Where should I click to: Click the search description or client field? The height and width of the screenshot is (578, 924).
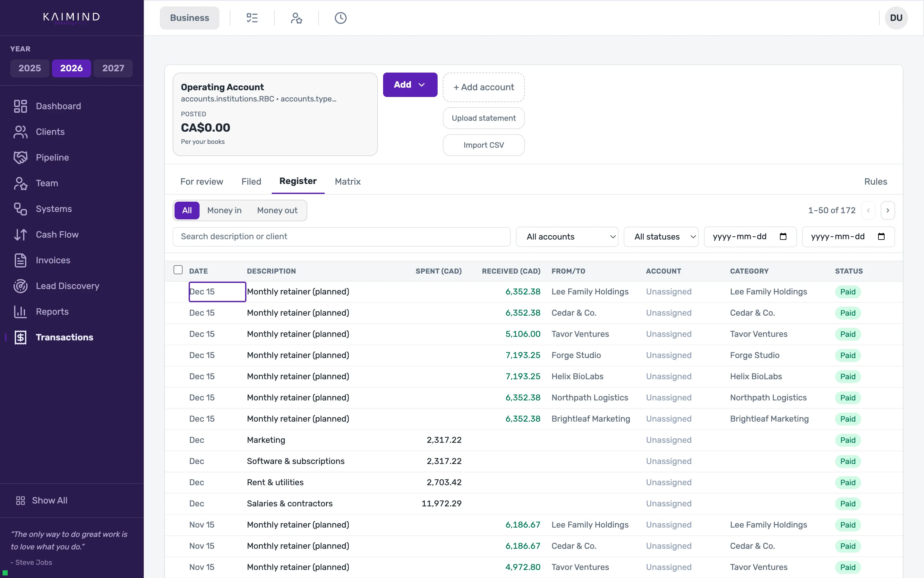341,237
